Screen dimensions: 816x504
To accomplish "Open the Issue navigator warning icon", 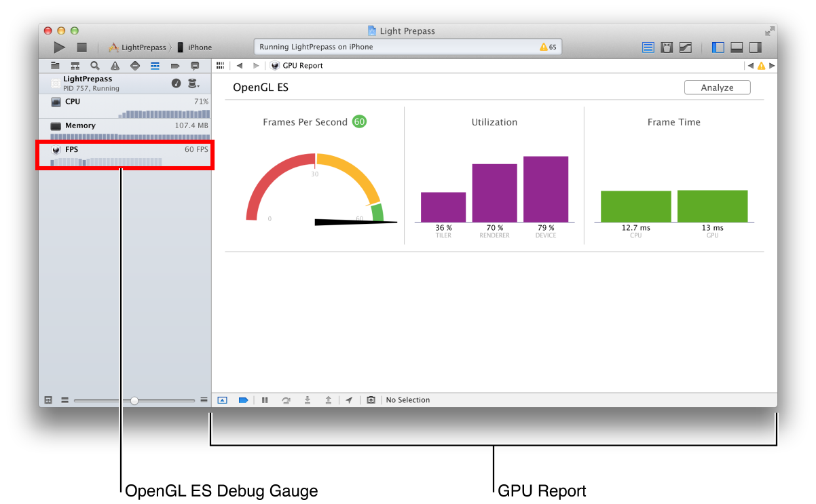I will [115, 66].
